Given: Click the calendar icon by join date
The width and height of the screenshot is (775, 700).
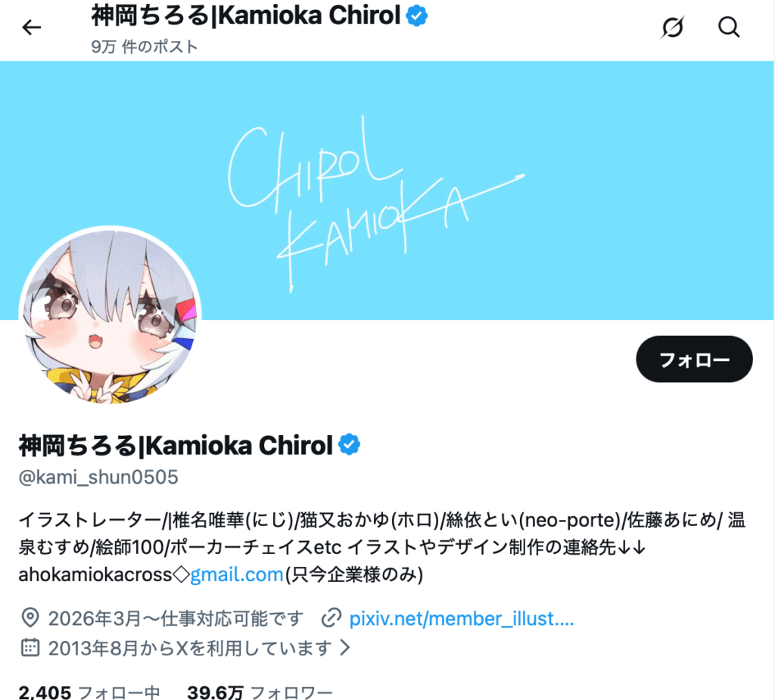Looking at the screenshot, I should (x=30, y=647).
